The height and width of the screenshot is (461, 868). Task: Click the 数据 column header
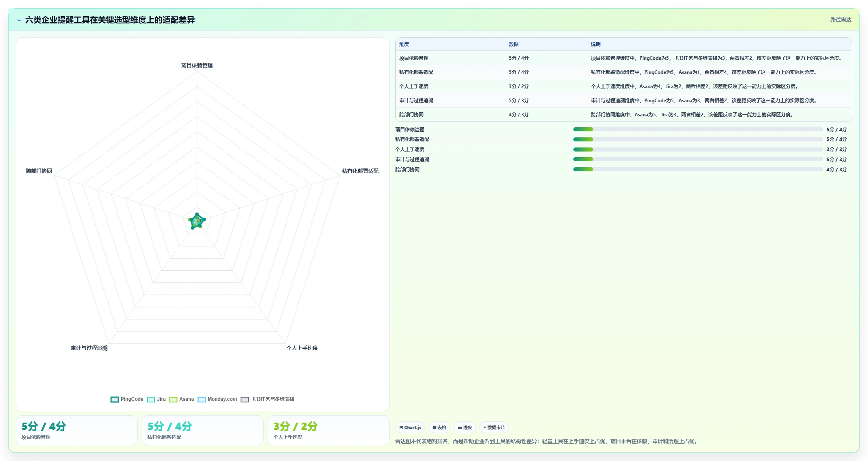point(514,44)
